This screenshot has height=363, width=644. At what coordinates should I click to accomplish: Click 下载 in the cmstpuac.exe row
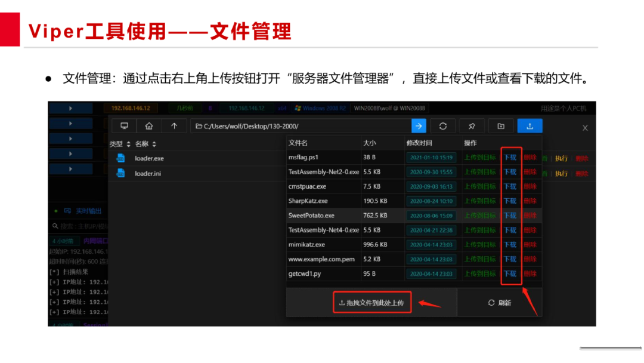pyautogui.click(x=510, y=186)
